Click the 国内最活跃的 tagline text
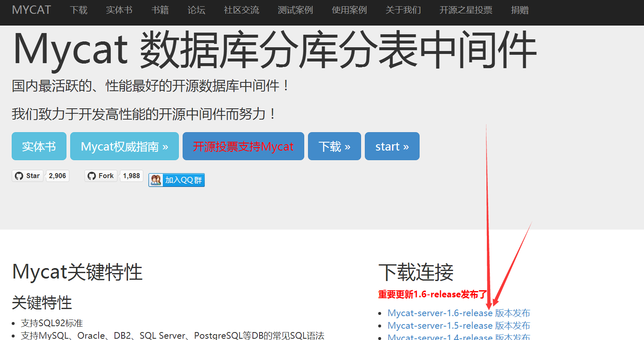 coord(150,86)
